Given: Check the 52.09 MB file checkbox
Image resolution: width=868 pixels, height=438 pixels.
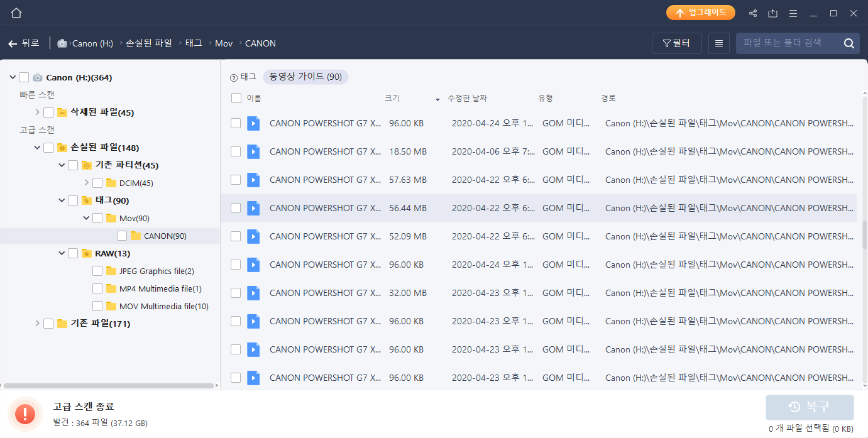Looking at the screenshot, I should (236, 236).
